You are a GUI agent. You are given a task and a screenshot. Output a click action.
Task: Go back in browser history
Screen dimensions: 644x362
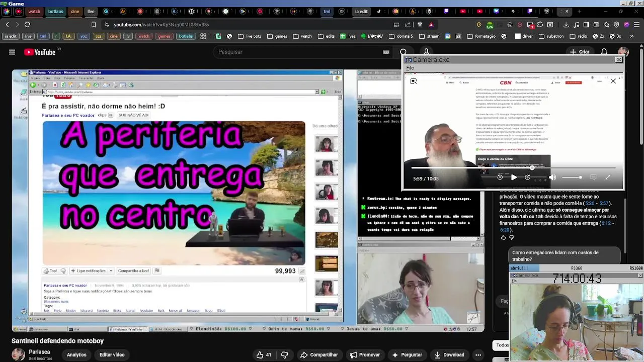tap(7, 24)
